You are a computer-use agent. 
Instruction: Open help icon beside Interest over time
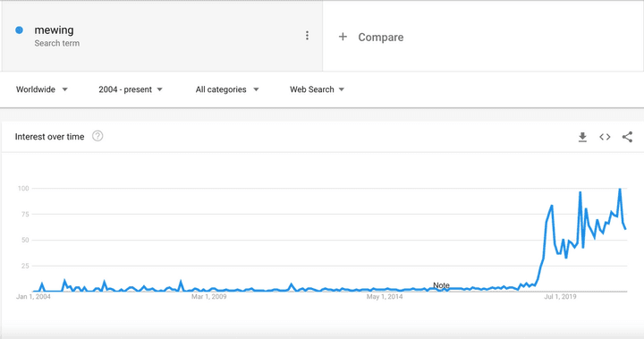pyautogui.click(x=97, y=136)
